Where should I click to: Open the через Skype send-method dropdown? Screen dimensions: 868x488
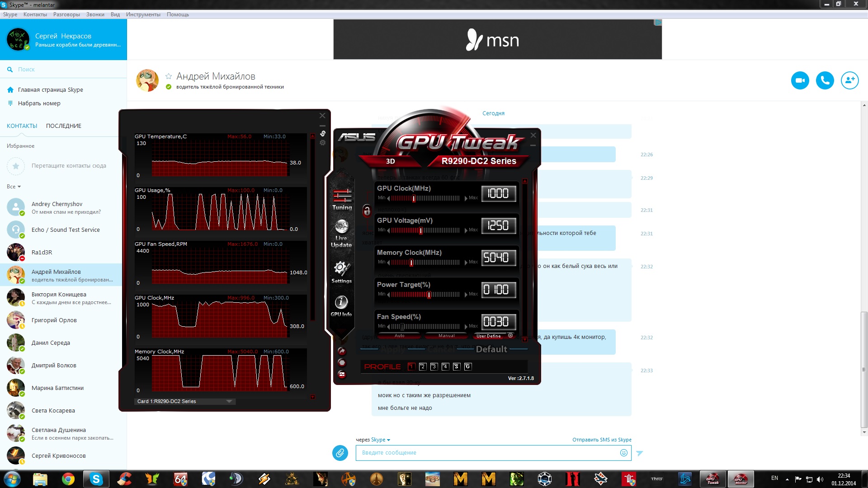pyautogui.click(x=380, y=440)
